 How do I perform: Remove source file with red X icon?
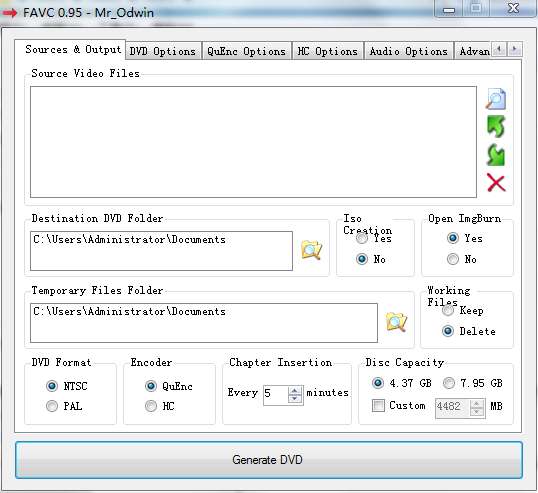[496, 183]
